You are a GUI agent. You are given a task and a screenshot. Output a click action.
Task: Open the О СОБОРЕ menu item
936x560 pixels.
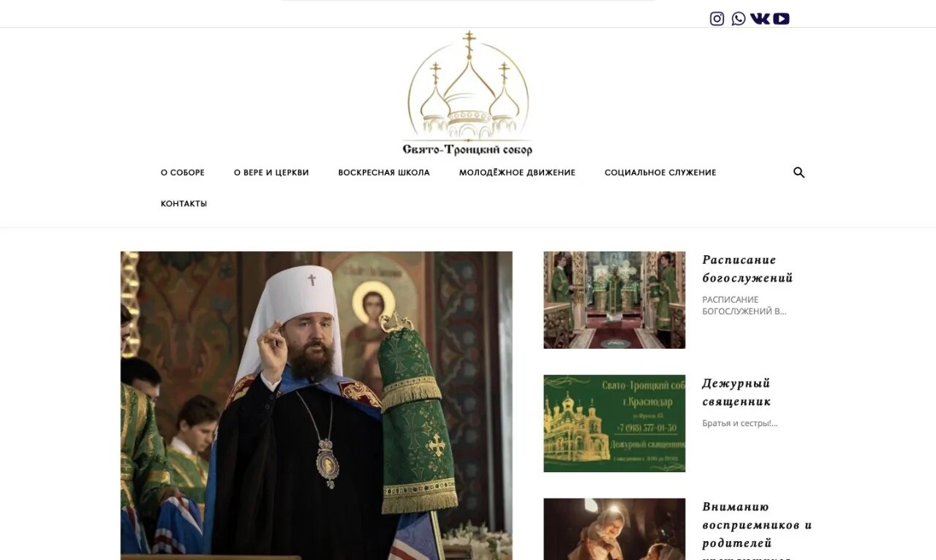click(183, 173)
